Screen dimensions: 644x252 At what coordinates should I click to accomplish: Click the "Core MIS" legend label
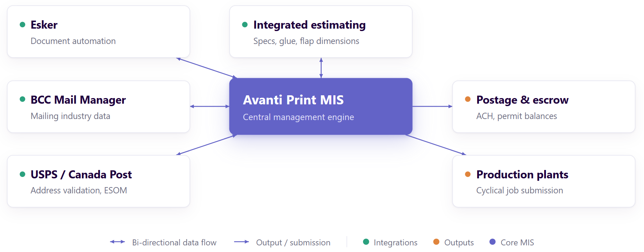click(x=517, y=243)
